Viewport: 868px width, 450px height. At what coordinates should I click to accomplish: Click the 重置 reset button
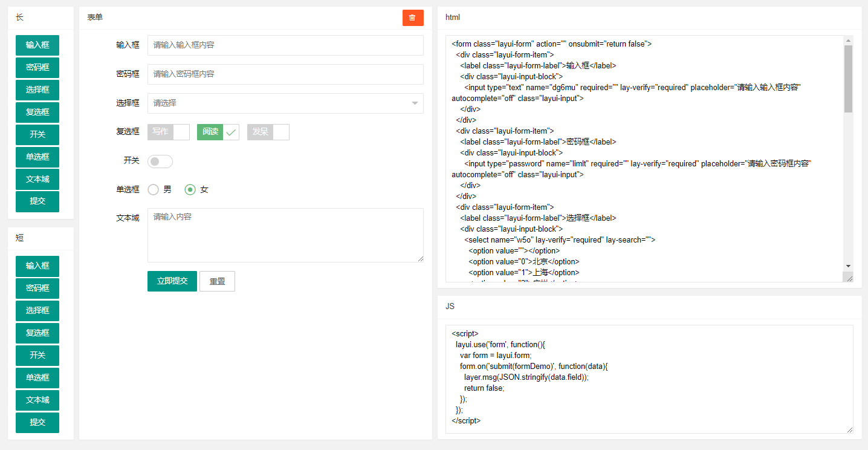[x=217, y=281]
